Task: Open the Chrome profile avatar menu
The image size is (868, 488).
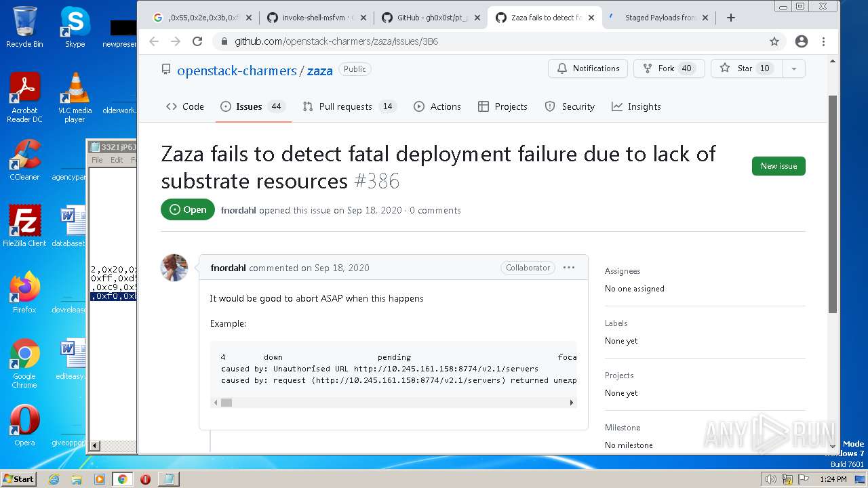Action: click(802, 41)
